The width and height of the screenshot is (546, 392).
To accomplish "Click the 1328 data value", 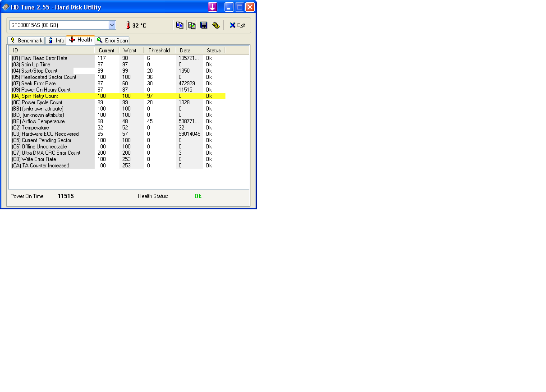I will tap(184, 102).
